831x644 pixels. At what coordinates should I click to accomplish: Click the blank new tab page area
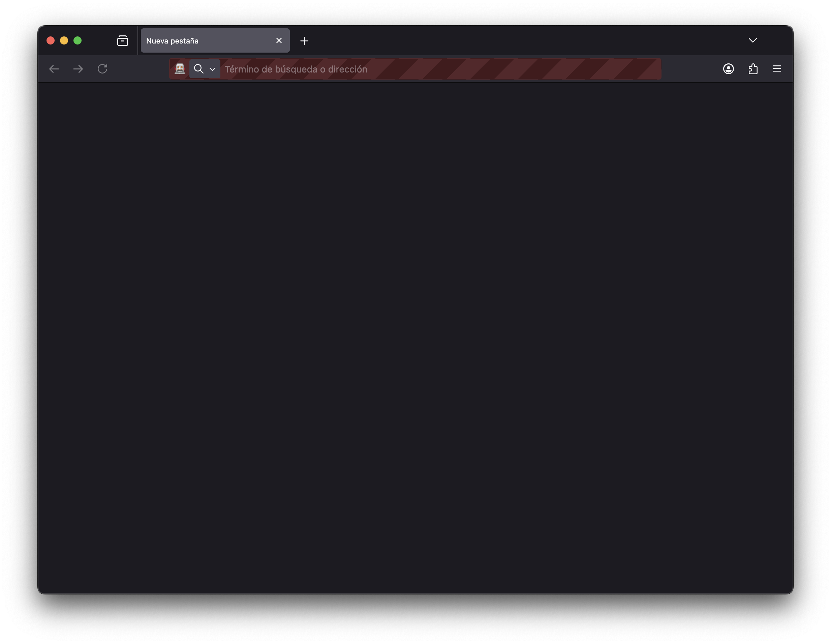tap(415, 338)
